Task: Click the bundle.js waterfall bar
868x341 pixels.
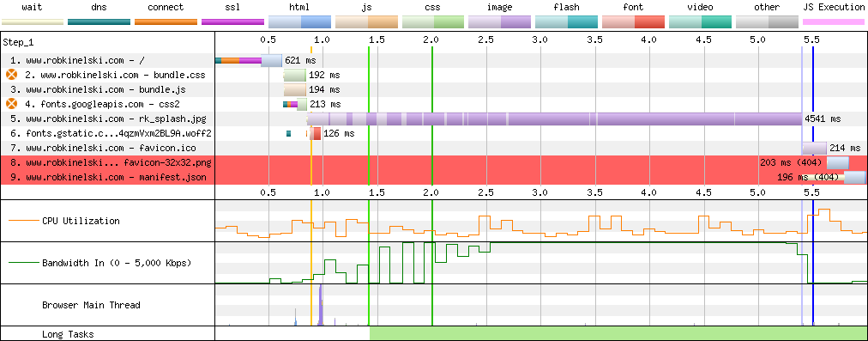Action: pyautogui.click(x=295, y=89)
